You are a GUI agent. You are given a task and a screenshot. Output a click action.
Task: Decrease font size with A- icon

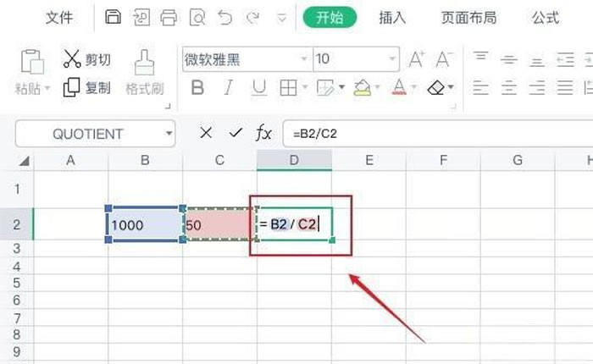444,59
